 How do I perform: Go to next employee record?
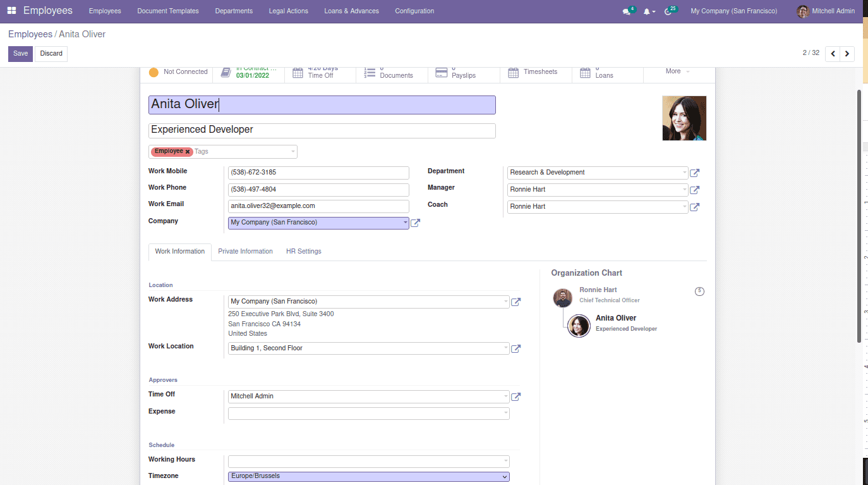(x=847, y=54)
